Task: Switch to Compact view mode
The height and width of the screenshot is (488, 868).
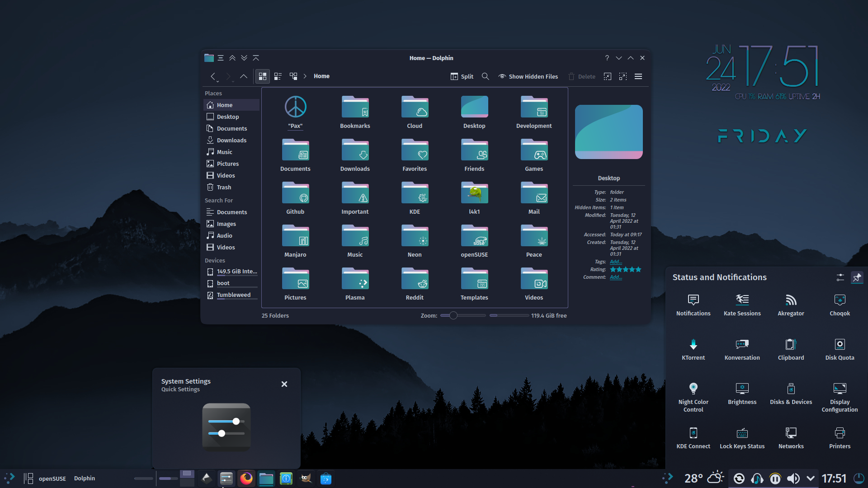Action: coord(278,76)
